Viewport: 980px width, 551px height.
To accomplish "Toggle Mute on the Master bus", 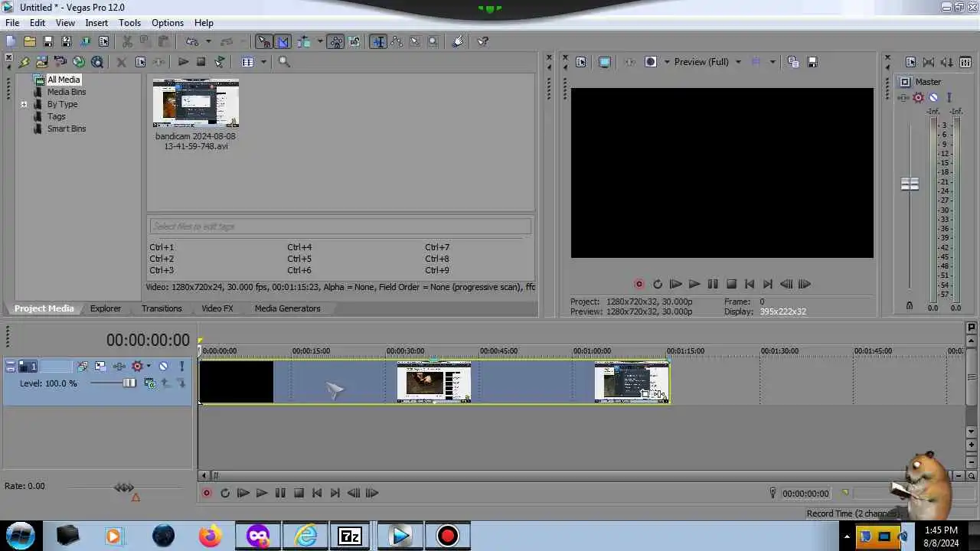I will [933, 97].
